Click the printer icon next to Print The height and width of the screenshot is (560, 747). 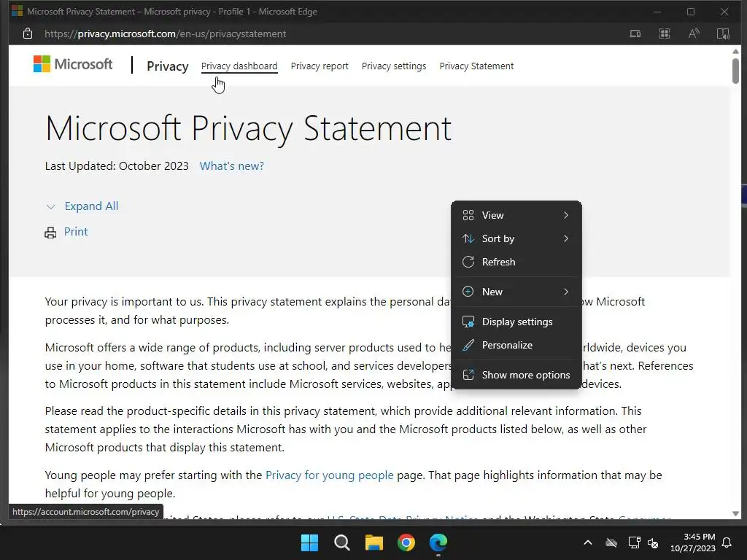(50, 233)
